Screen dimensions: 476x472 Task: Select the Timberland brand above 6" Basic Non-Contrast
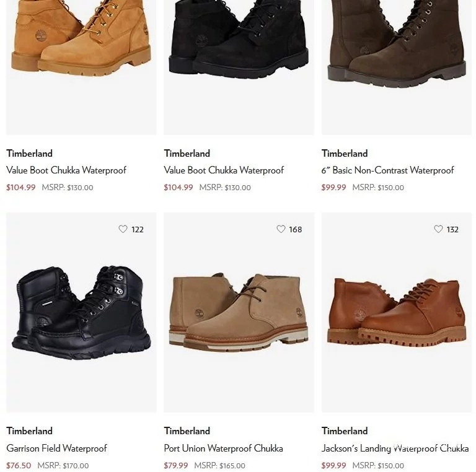[345, 153]
